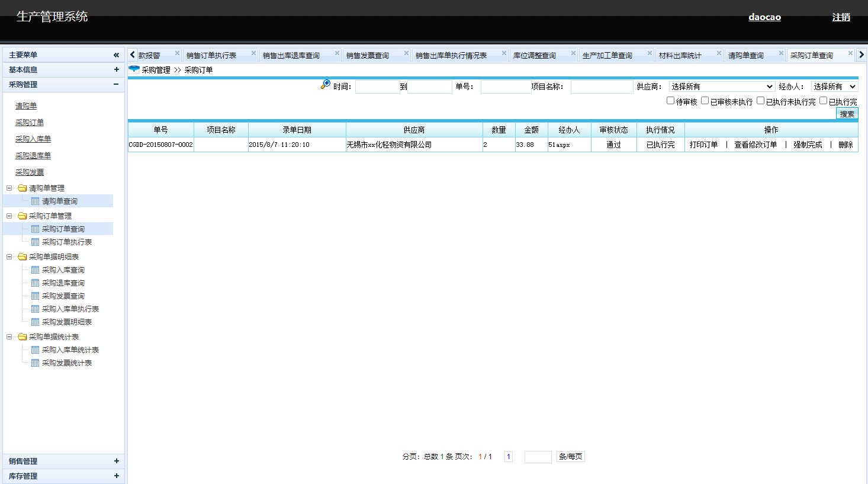868x484 pixels.
Task: Click the 采购发票统计表 tree item icon
Action: (36, 363)
